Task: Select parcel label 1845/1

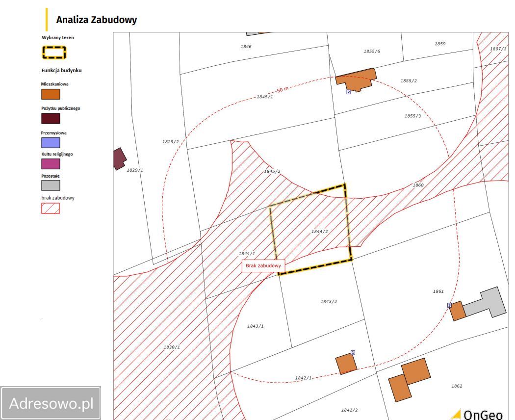Action: [x=265, y=97]
